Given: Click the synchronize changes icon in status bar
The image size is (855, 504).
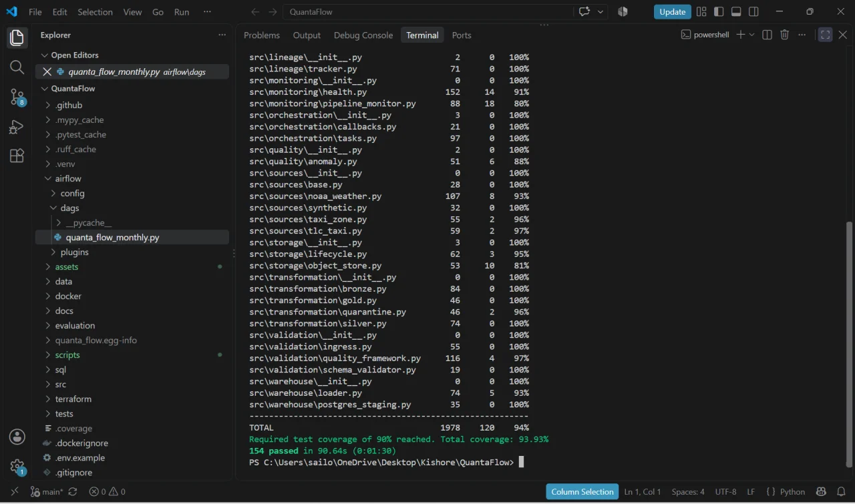Looking at the screenshot, I should [73, 492].
